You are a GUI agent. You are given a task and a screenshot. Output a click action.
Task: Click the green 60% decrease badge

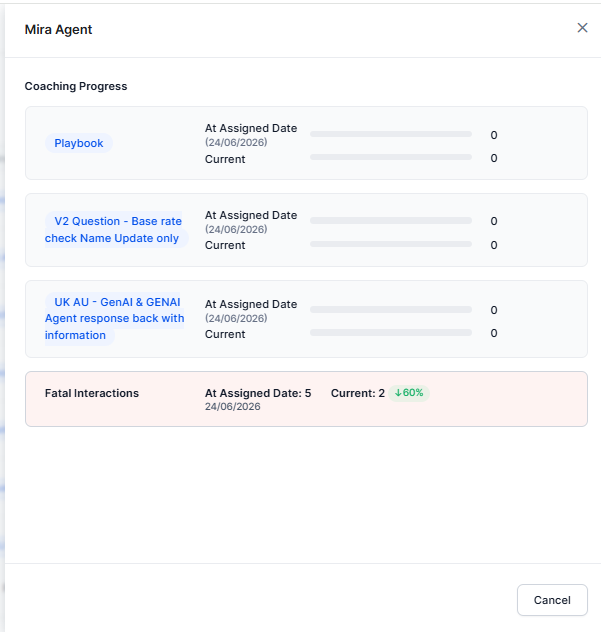pyautogui.click(x=409, y=393)
